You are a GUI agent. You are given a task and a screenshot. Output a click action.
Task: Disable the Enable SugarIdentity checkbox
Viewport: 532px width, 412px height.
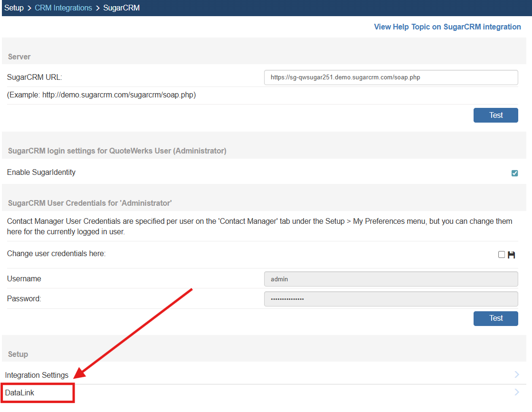click(x=514, y=173)
